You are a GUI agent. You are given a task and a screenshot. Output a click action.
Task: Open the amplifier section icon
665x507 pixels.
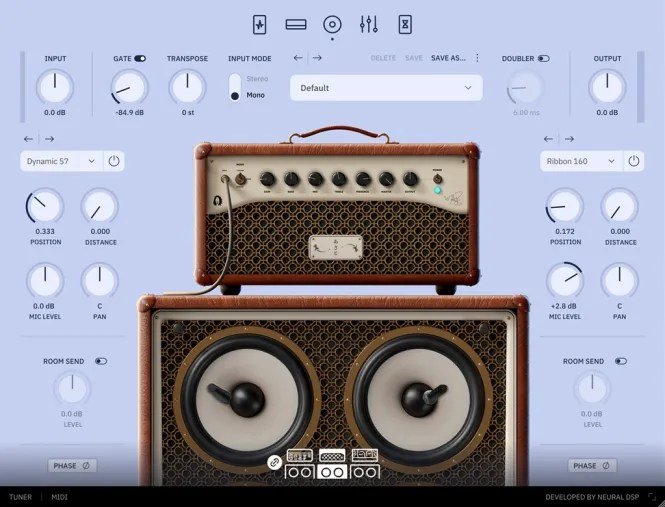296,24
